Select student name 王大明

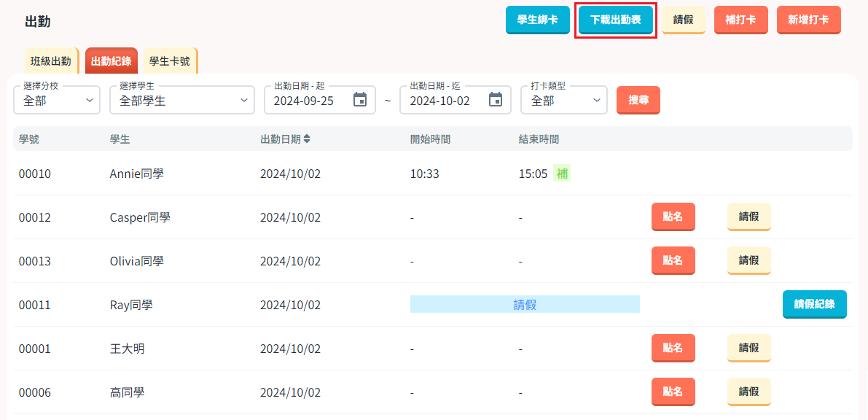[x=126, y=349]
